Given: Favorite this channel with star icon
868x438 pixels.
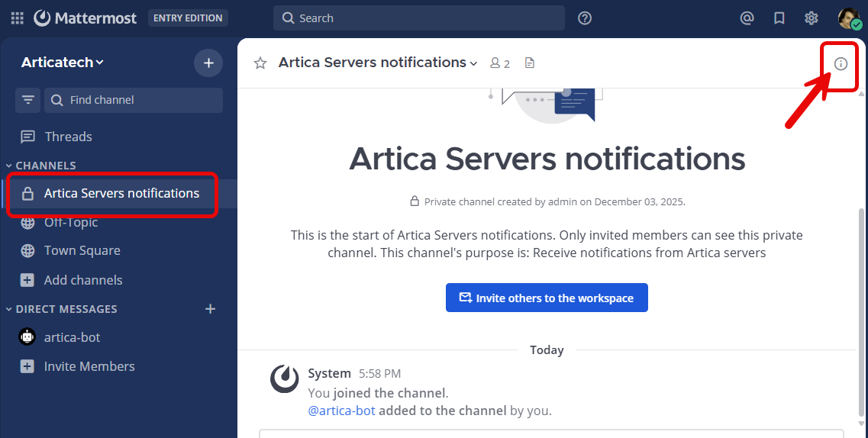Looking at the screenshot, I should click(x=260, y=63).
